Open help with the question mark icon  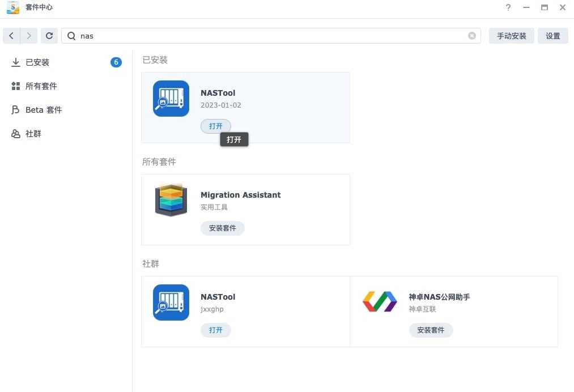coord(508,7)
